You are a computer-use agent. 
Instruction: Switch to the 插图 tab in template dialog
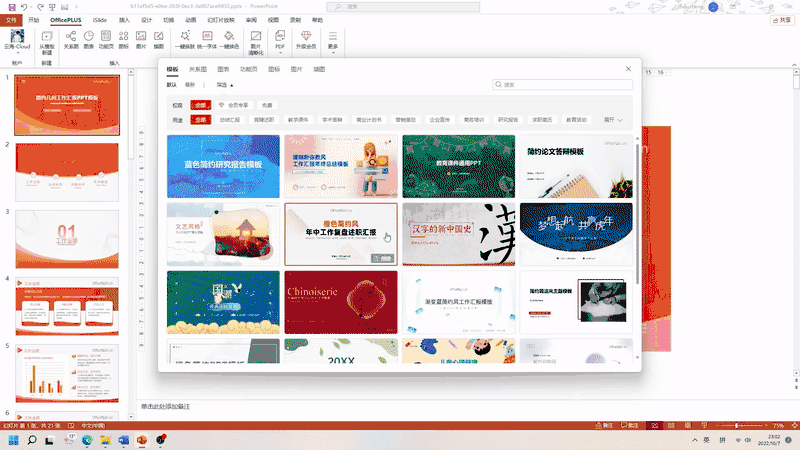point(319,69)
